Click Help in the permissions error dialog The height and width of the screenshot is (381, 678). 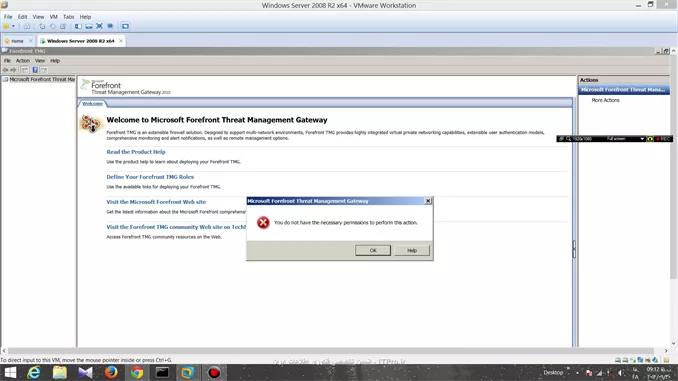[412, 250]
